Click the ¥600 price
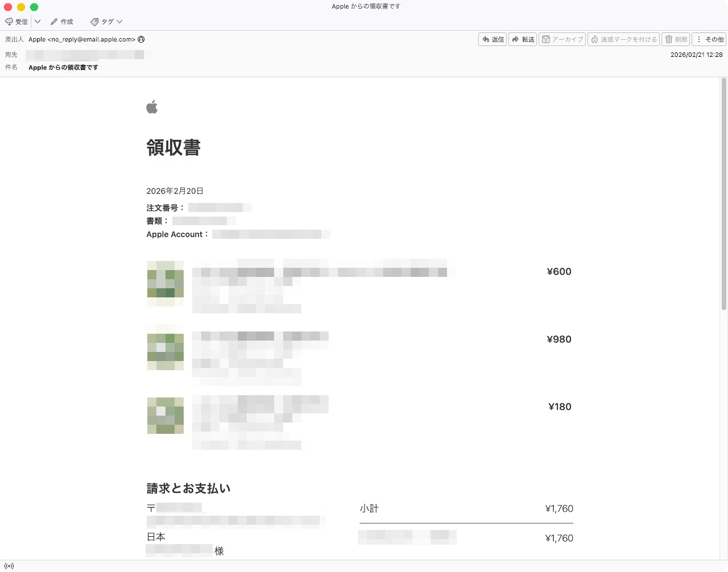This screenshot has width=728, height=572. tap(559, 272)
